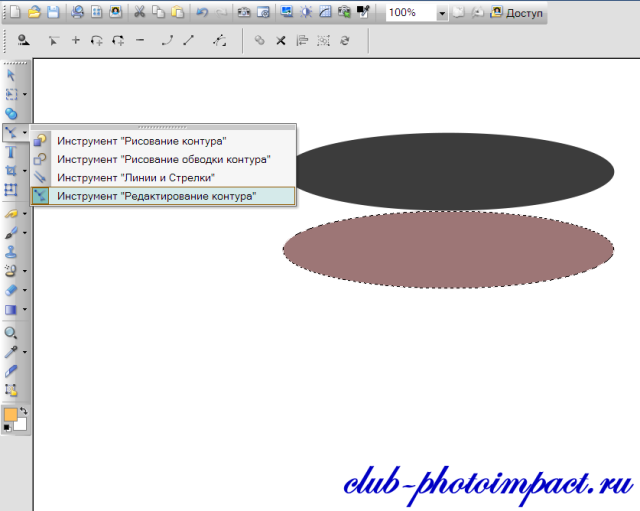
Task: Copy using the toolbar copy icon
Action: [x=158, y=12]
